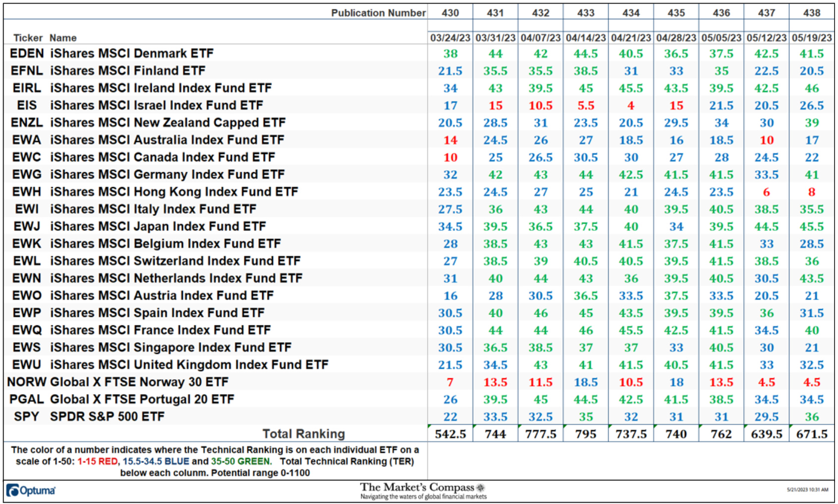The image size is (838, 504).
Task: Select the EWA ticker
Action: [27, 140]
